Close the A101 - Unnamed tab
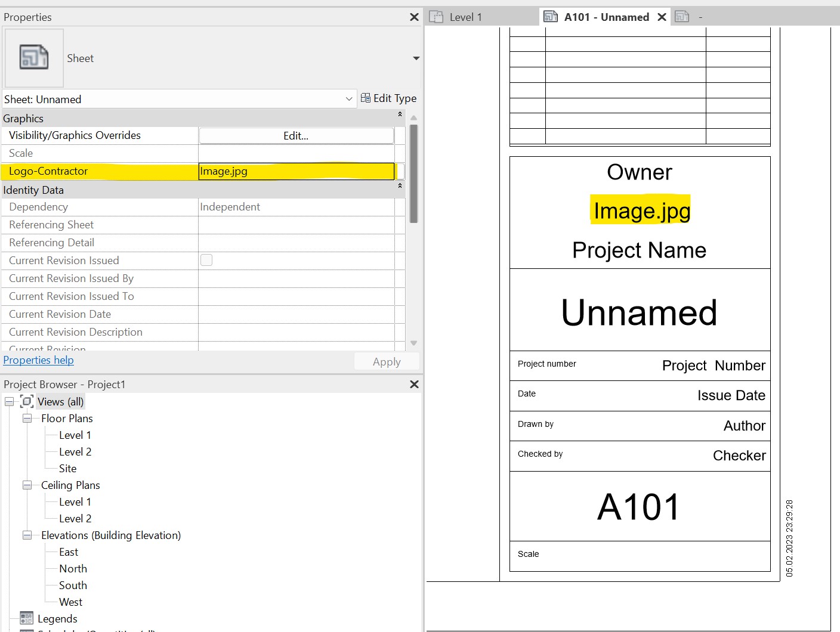 tap(662, 17)
